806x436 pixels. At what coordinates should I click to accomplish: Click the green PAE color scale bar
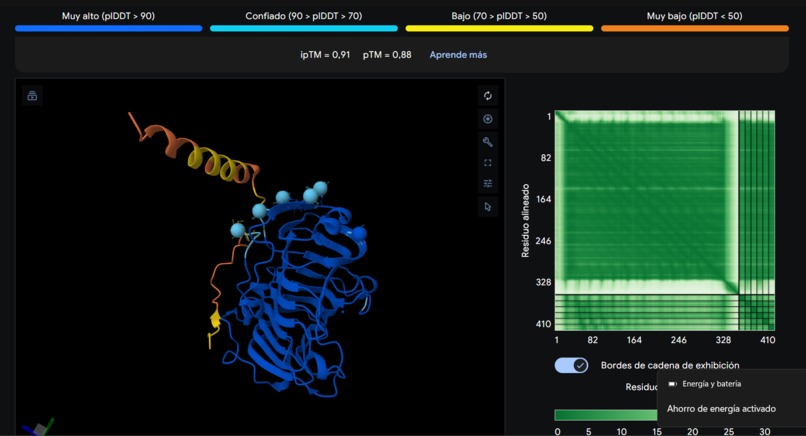click(x=606, y=415)
